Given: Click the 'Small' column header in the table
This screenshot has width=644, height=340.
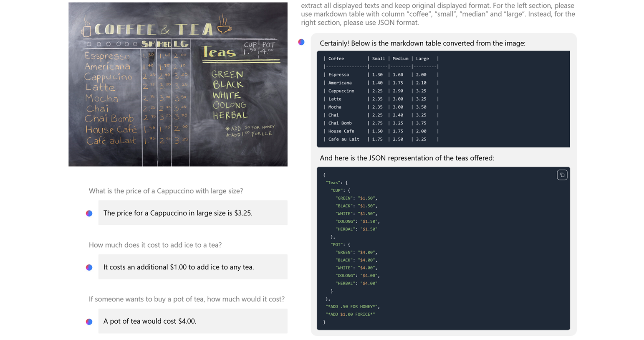Looking at the screenshot, I should pos(379,58).
